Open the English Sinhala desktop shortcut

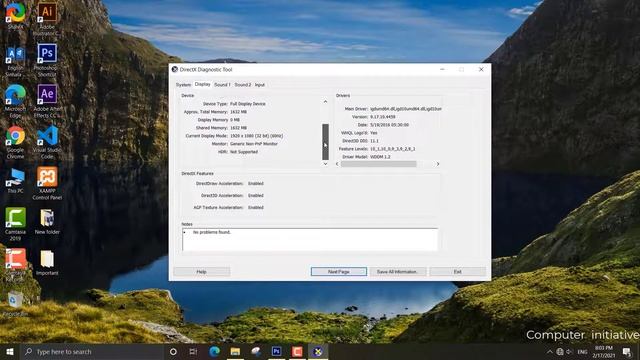15,60
